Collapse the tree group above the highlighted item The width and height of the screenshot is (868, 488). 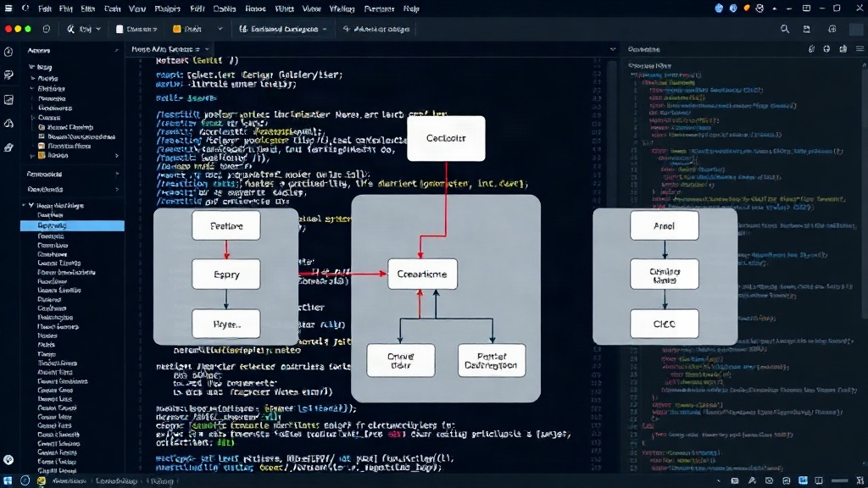coord(31,205)
